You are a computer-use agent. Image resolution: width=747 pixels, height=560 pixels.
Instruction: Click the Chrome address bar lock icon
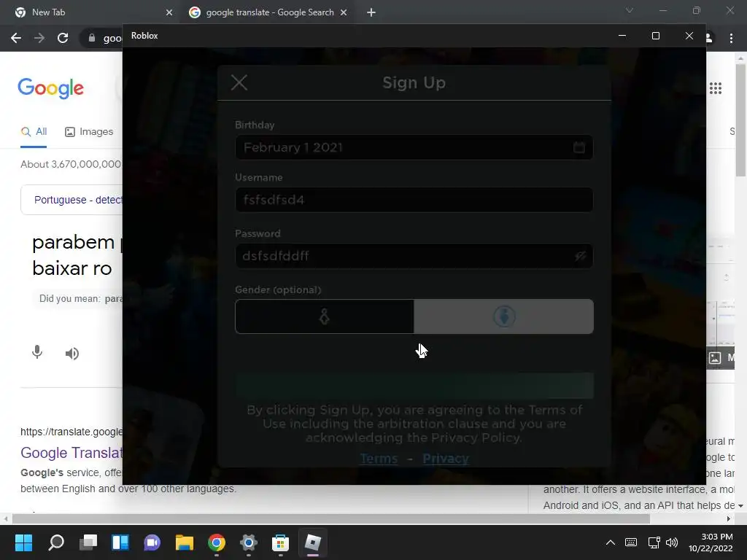pos(91,38)
